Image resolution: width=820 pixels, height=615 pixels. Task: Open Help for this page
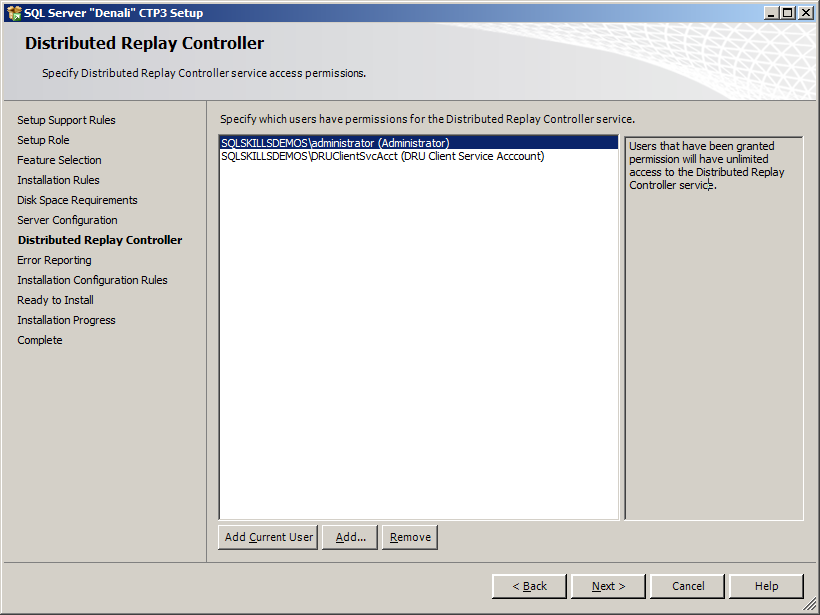766,586
